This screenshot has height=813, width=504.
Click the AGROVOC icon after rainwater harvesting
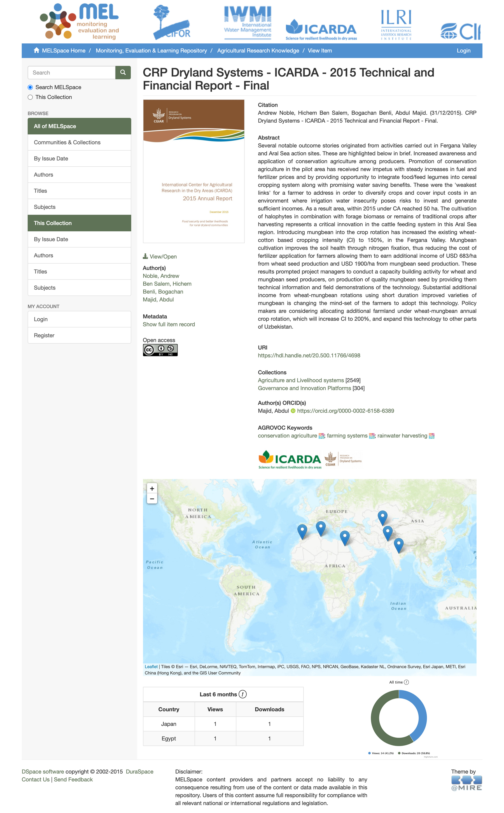tap(432, 436)
